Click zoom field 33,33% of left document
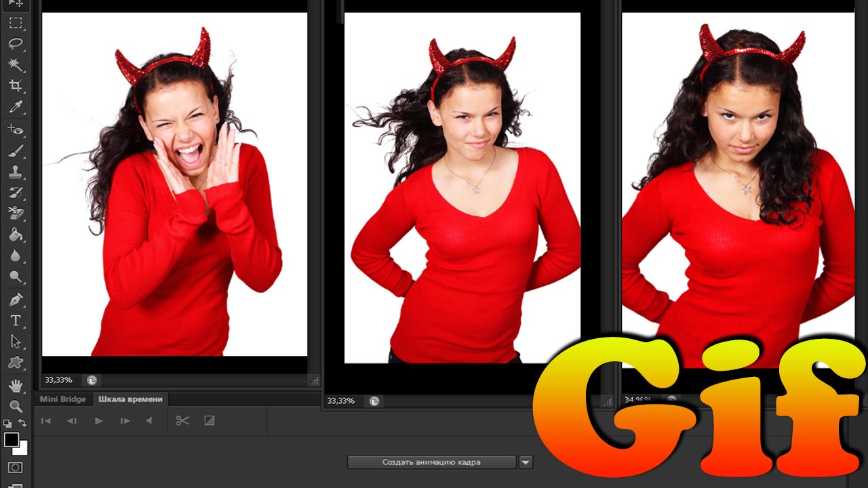868x488 pixels. pos(58,380)
